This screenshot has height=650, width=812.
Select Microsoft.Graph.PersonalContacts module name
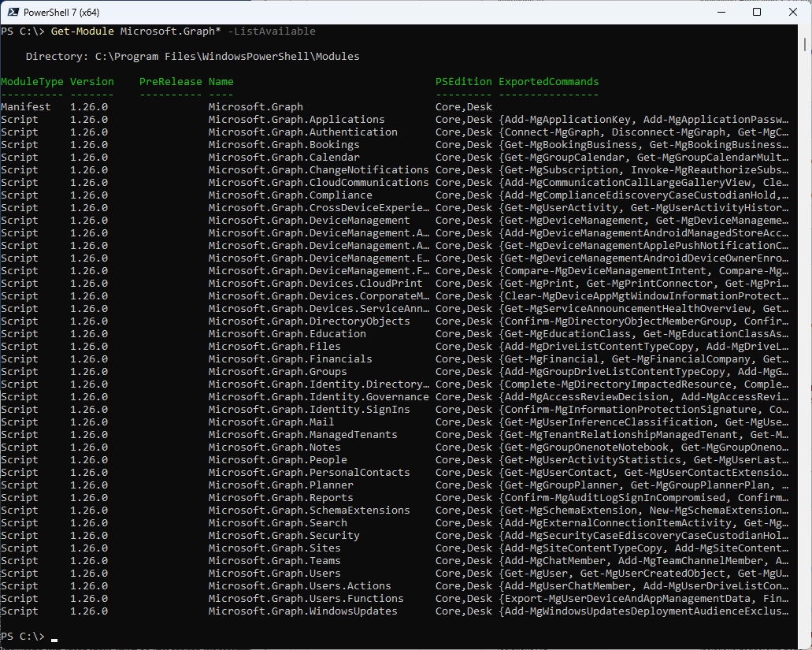tap(310, 473)
